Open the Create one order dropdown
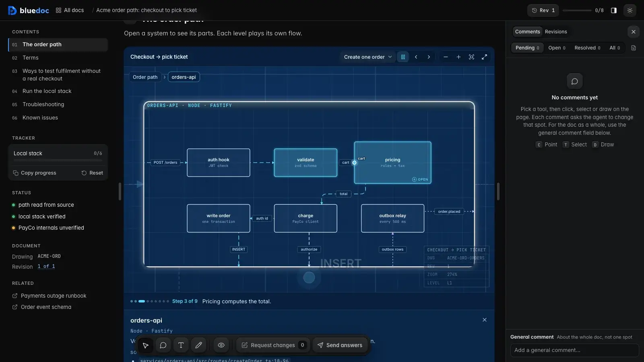The height and width of the screenshot is (362, 644). coord(367,57)
